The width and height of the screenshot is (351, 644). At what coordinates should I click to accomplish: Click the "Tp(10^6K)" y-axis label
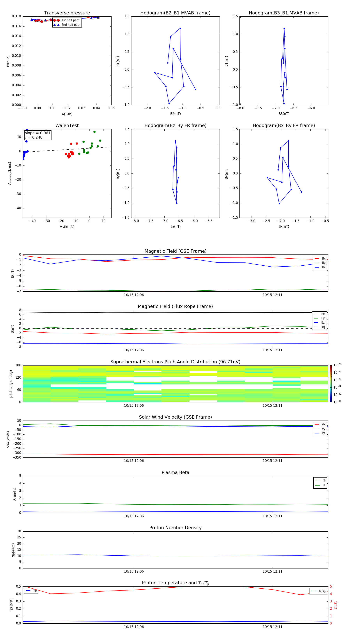pyautogui.click(x=11, y=605)
